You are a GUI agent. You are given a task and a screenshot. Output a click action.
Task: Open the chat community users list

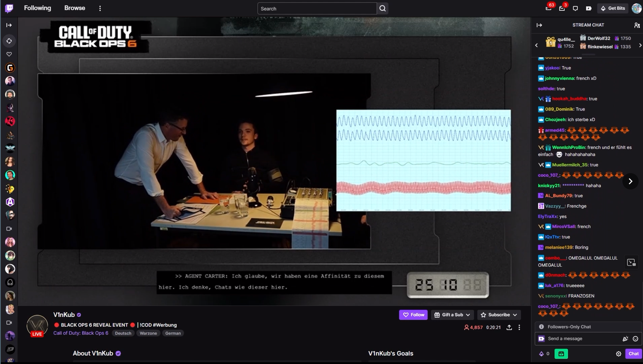click(636, 25)
